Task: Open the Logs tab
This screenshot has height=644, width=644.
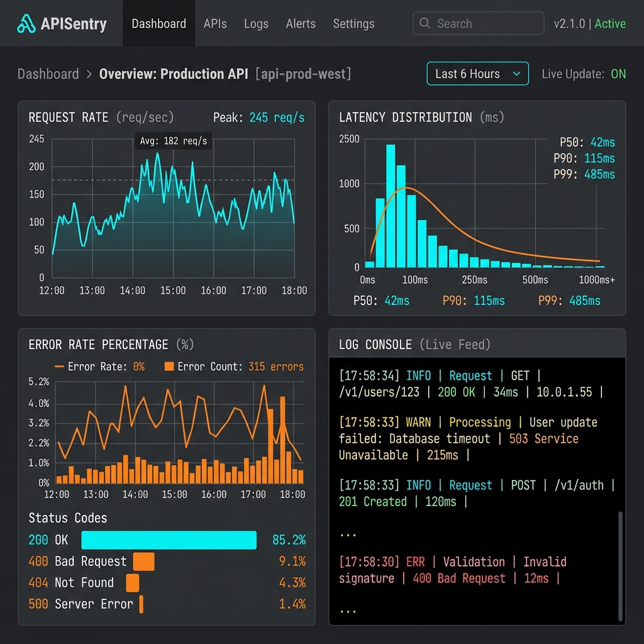Action: [256, 24]
